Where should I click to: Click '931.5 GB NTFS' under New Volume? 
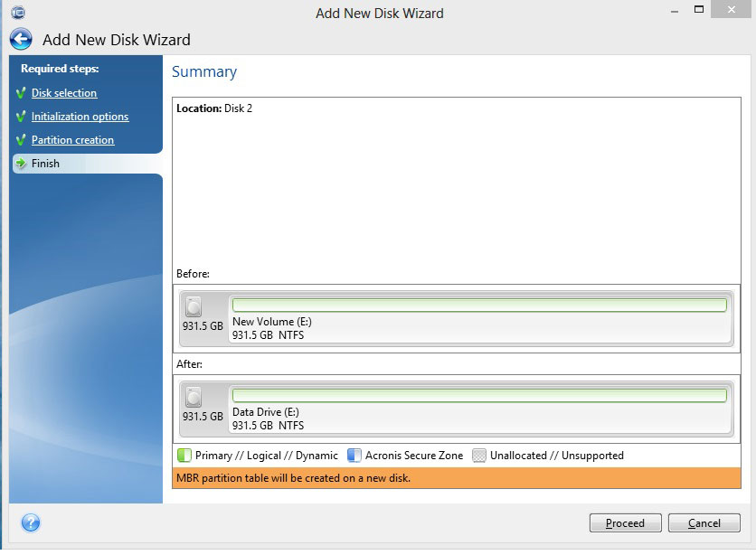coord(268,334)
